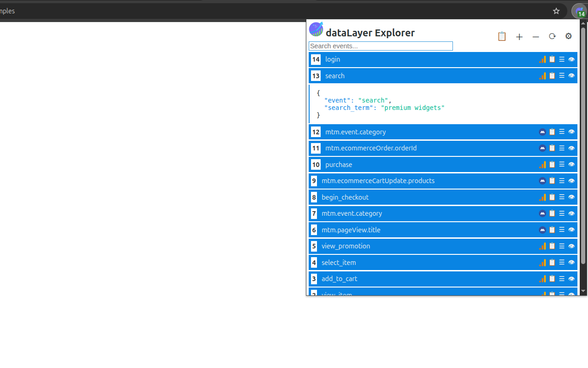Click the "search_term" key in JSON
The height and width of the screenshot is (368, 588).
point(349,108)
